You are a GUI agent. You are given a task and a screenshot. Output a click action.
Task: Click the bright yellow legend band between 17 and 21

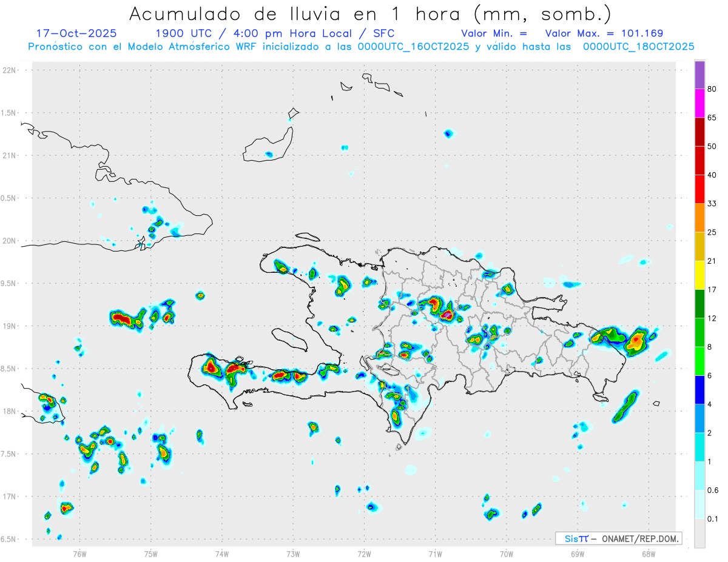coord(699,275)
